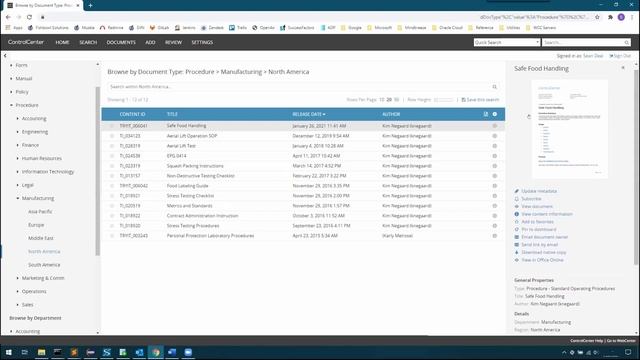This screenshot has width=640, height=360.
Task: Select the checkbox for TI_034123 row
Action: point(112,136)
